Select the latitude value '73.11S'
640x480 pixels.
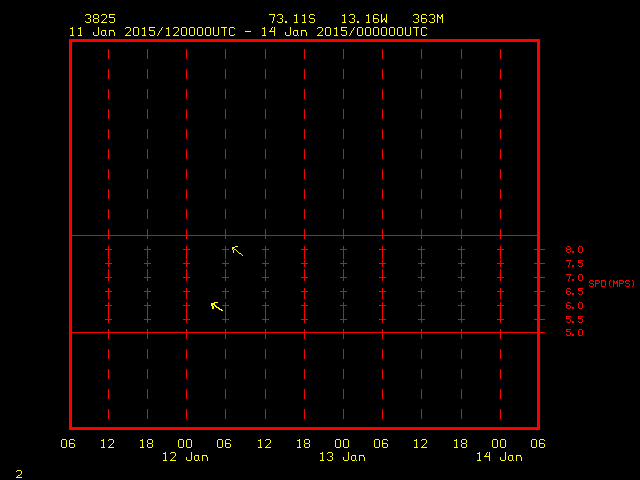pyautogui.click(x=292, y=19)
